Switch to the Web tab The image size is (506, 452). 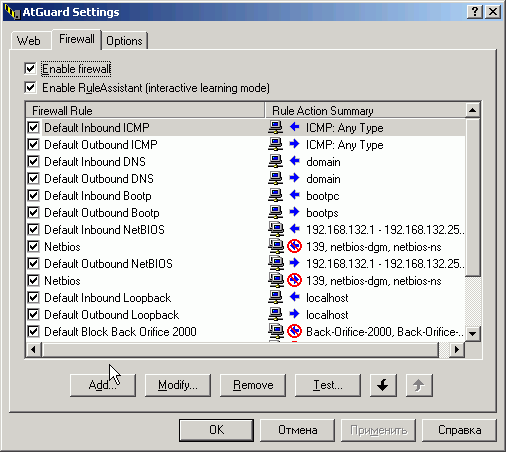[29, 41]
